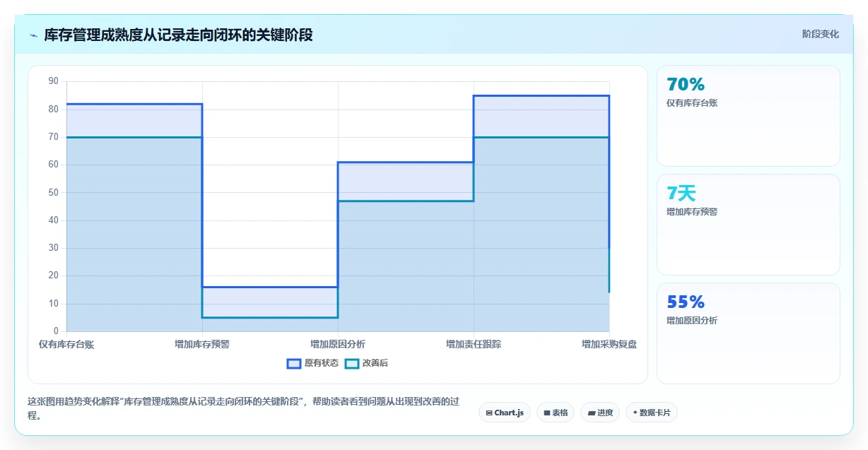Open the 55% 增加原因分析 data card
The width and height of the screenshot is (868, 450).
click(x=749, y=333)
